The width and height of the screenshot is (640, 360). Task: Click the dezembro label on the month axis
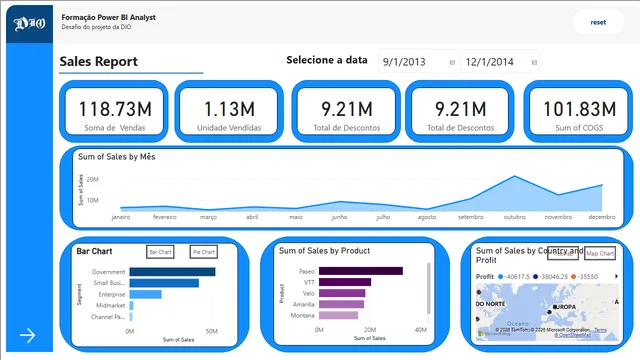coord(602,217)
